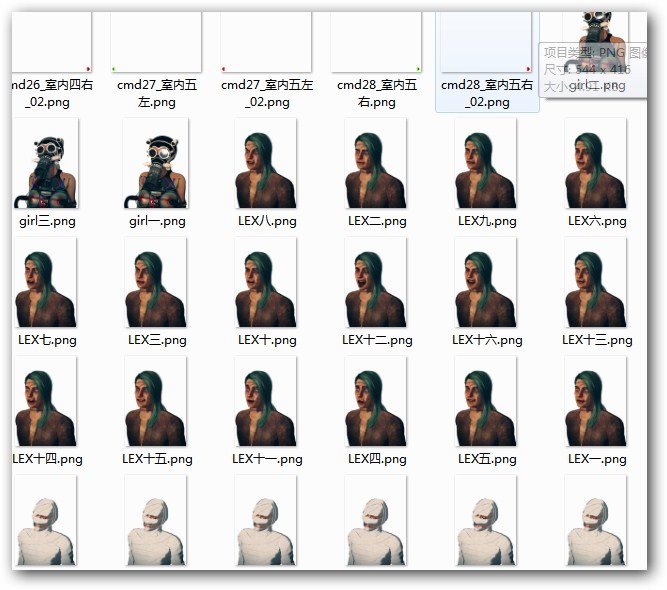Click the file name cmd27_室内五左_02.png
Viewport: 667px width, 590px height.
[267, 94]
